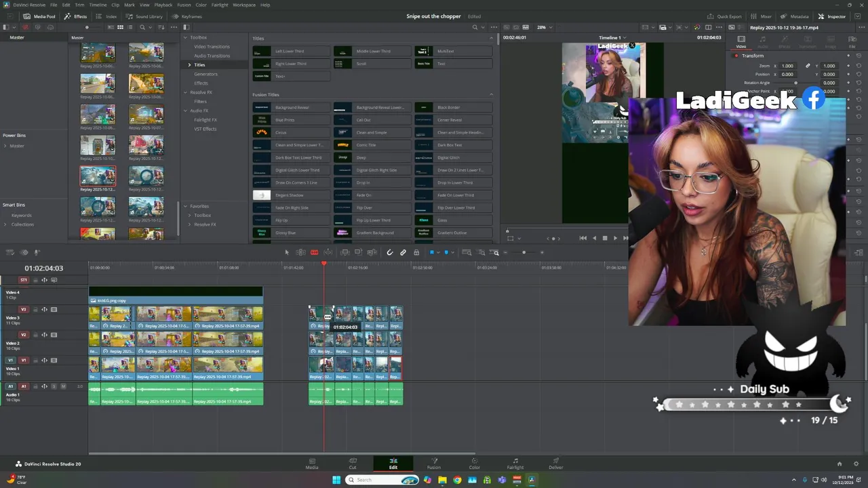This screenshot has width=868, height=488.
Task: Open the marker color dropdown arrow
Action: [452, 253]
